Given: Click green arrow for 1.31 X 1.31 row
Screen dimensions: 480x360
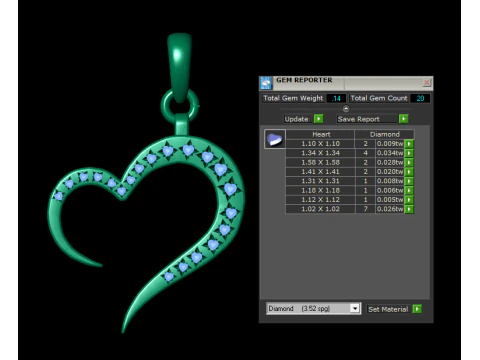Looking at the screenshot, I should [409, 181].
